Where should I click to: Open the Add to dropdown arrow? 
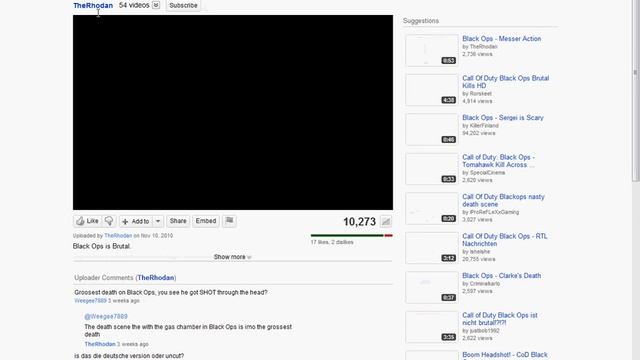click(x=158, y=221)
